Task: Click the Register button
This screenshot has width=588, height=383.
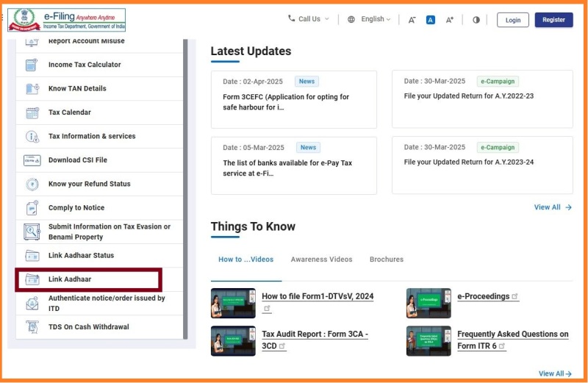Action: pyautogui.click(x=553, y=20)
